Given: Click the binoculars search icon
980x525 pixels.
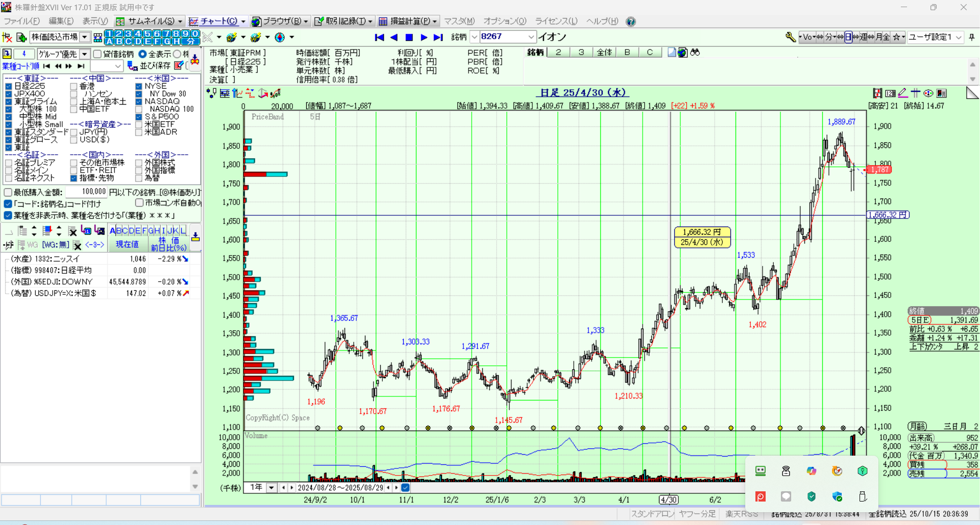Looking at the screenshot, I should (x=695, y=53).
